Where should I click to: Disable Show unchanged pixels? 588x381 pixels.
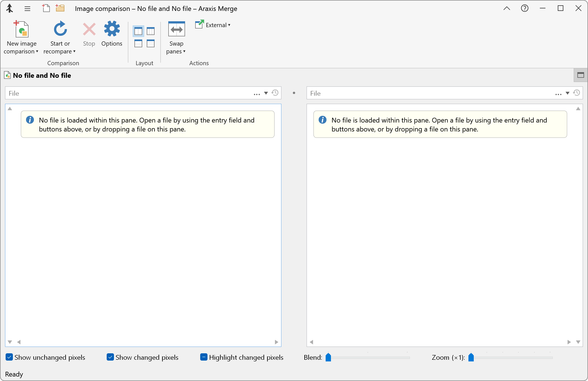[x=9, y=357]
